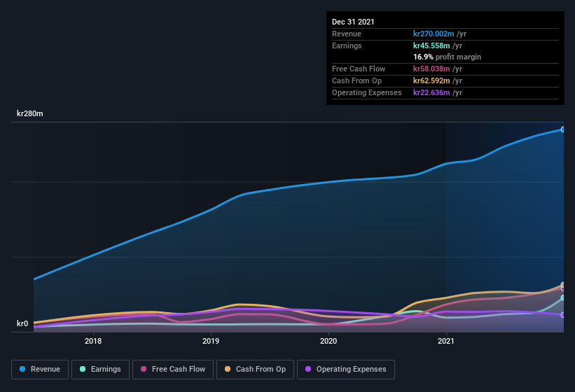Toggle the Operating Expenses legend button
Image resolution: width=575 pixels, height=392 pixels.
pyautogui.click(x=346, y=370)
